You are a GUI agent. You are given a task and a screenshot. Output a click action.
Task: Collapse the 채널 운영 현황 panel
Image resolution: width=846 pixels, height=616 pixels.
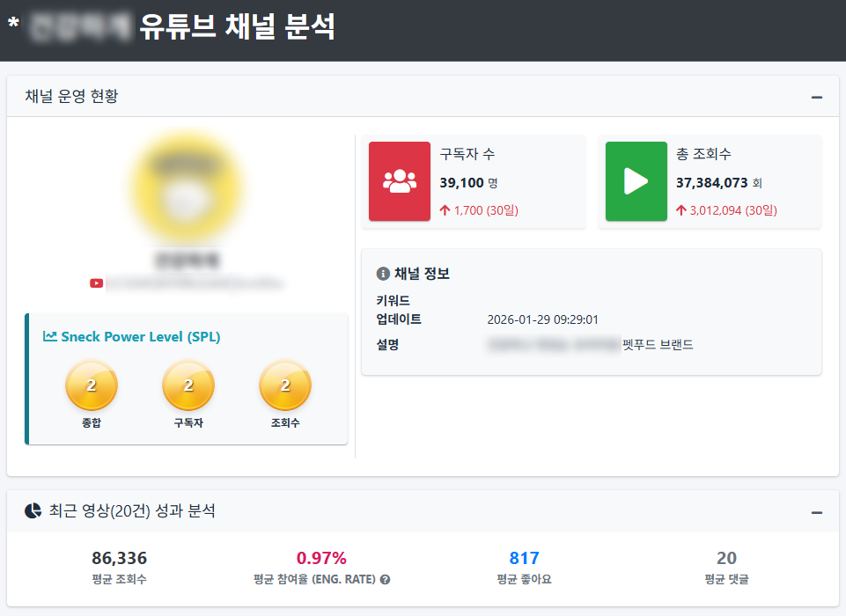[817, 97]
